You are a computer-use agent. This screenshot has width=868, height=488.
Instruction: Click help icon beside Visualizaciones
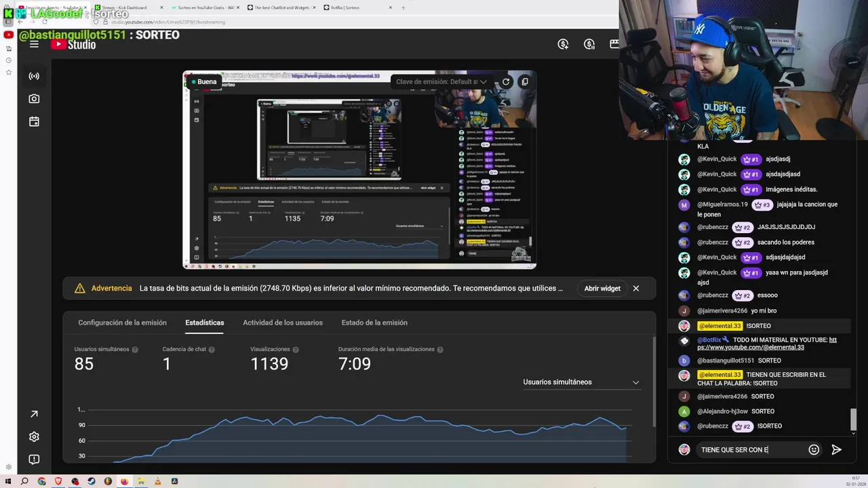coord(296,350)
